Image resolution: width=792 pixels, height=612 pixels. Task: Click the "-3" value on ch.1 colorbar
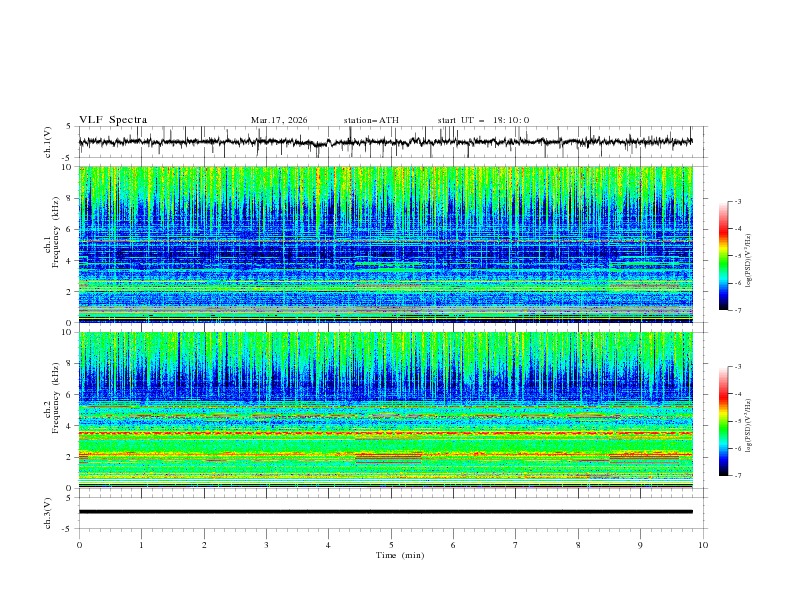[x=738, y=201]
